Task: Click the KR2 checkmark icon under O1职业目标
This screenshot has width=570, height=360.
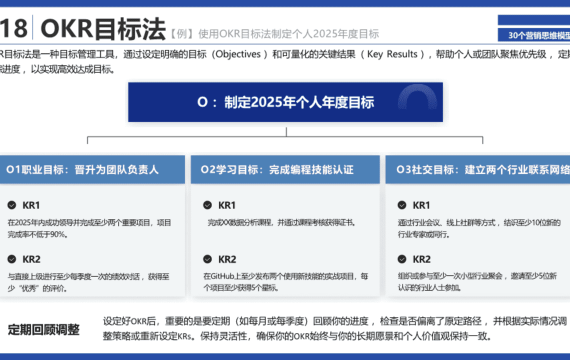Action: coord(12,259)
